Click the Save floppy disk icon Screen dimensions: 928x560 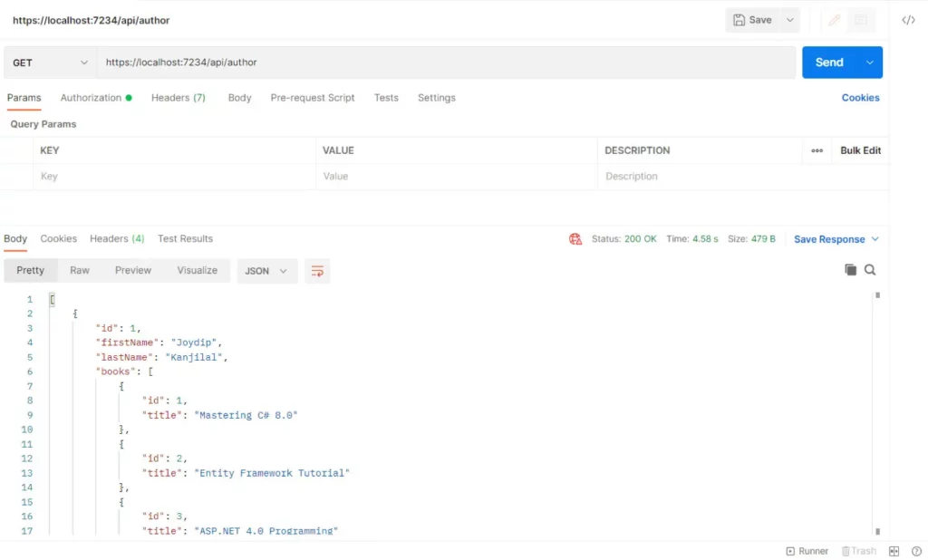[x=739, y=20]
